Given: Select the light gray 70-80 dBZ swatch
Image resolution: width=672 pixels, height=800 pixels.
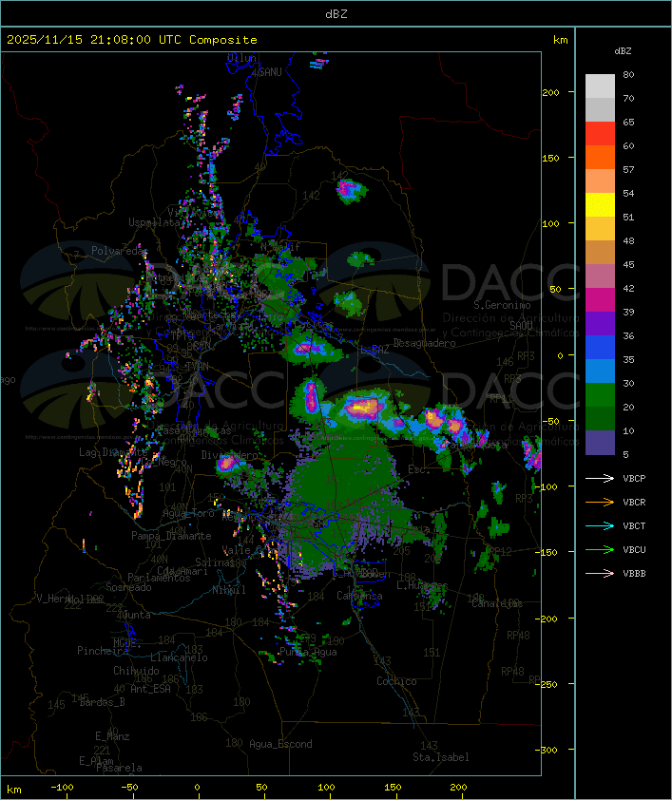Looking at the screenshot, I should click(x=600, y=86).
